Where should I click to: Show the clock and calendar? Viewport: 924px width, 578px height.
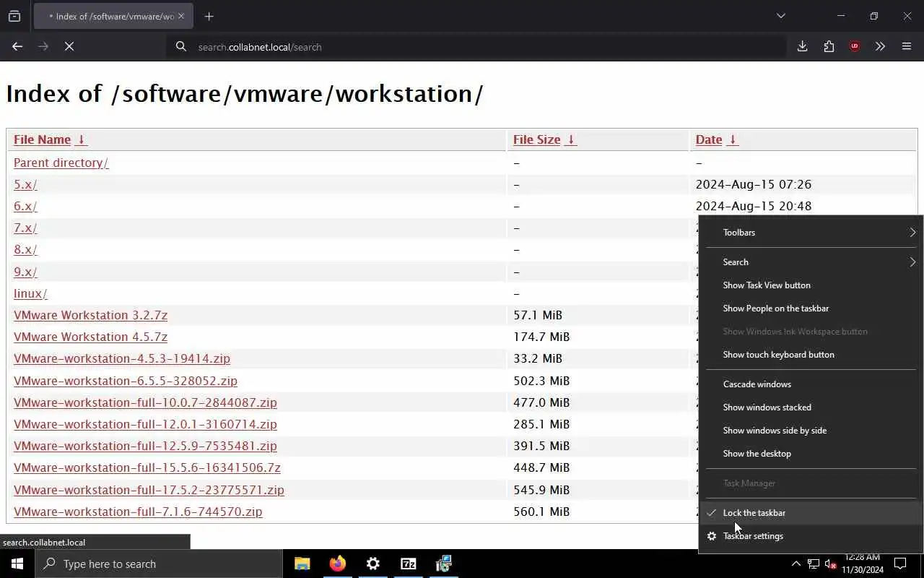pos(863,564)
